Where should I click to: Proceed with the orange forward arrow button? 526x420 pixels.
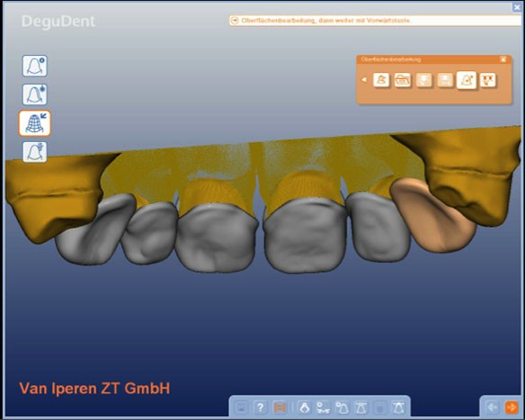[x=511, y=407]
